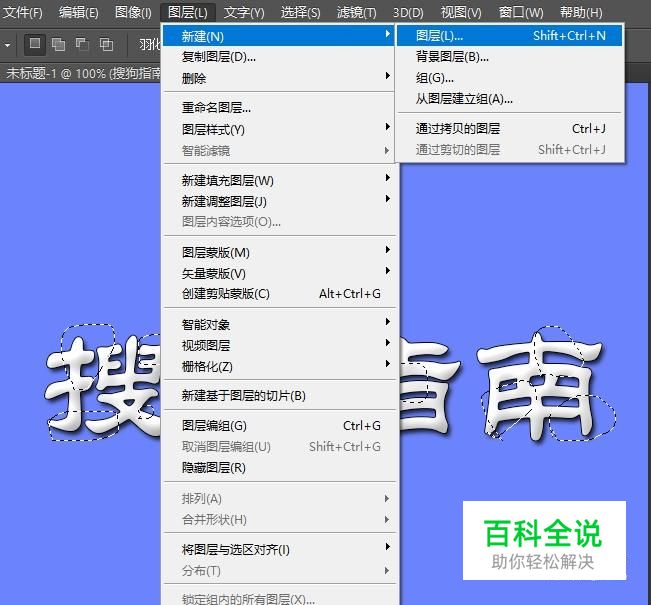The height and width of the screenshot is (605, 651).
Task: Expand the 删除 submenu
Action: [278, 78]
